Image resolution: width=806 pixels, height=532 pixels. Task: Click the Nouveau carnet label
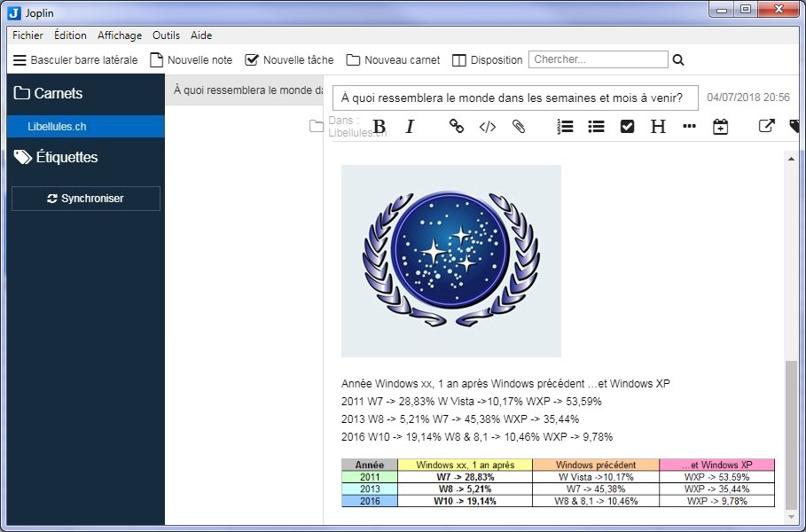pyautogui.click(x=402, y=60)
